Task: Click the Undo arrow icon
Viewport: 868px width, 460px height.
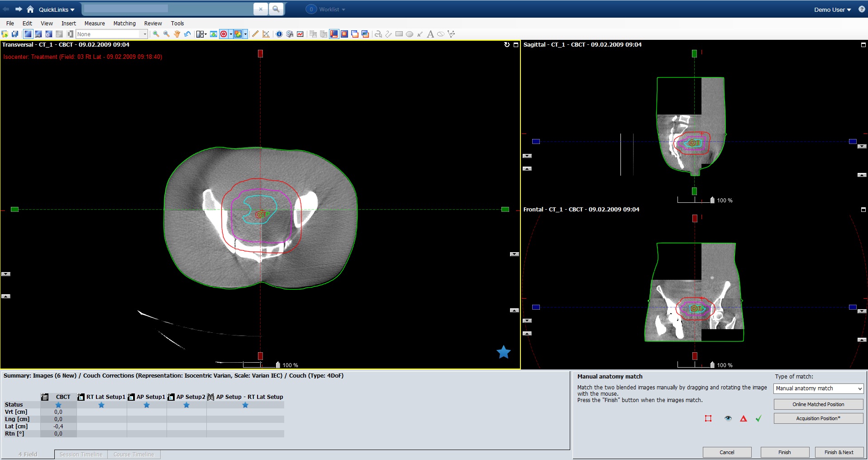Action: pyautogui.click(x=187, y=34)
